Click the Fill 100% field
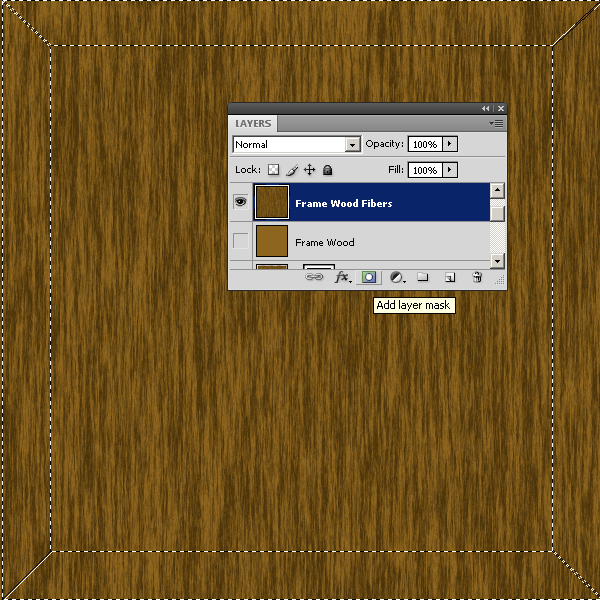600x600 pixels. (x=425, y=170)
